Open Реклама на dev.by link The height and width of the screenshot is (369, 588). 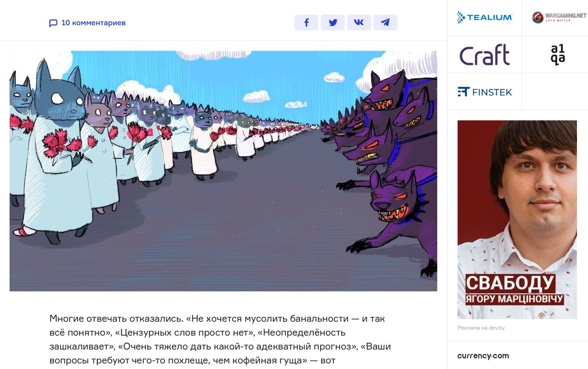point(481,328)
